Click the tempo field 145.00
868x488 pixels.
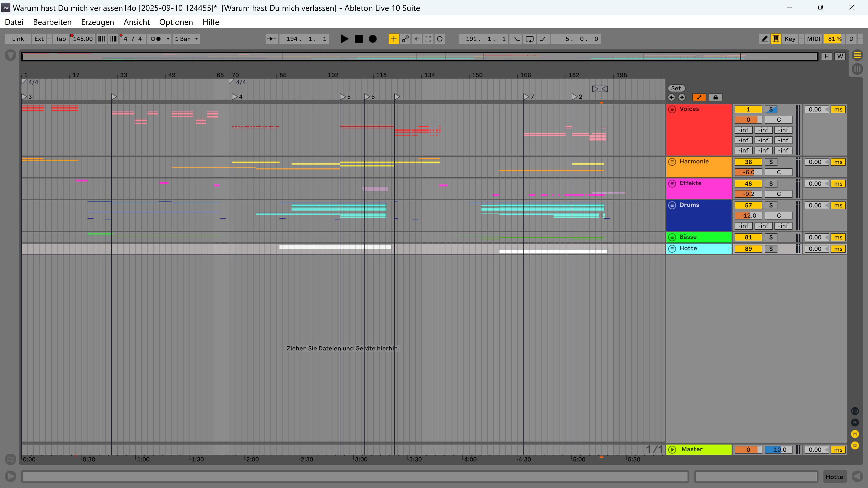tap(83, 39)
